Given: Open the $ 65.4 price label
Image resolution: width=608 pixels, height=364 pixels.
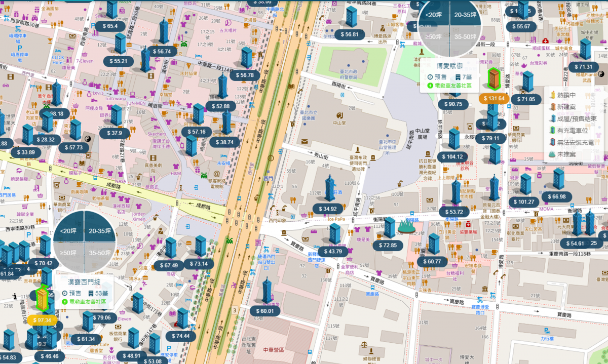Looking at the screenshot, I should click(x=110, y=26).
